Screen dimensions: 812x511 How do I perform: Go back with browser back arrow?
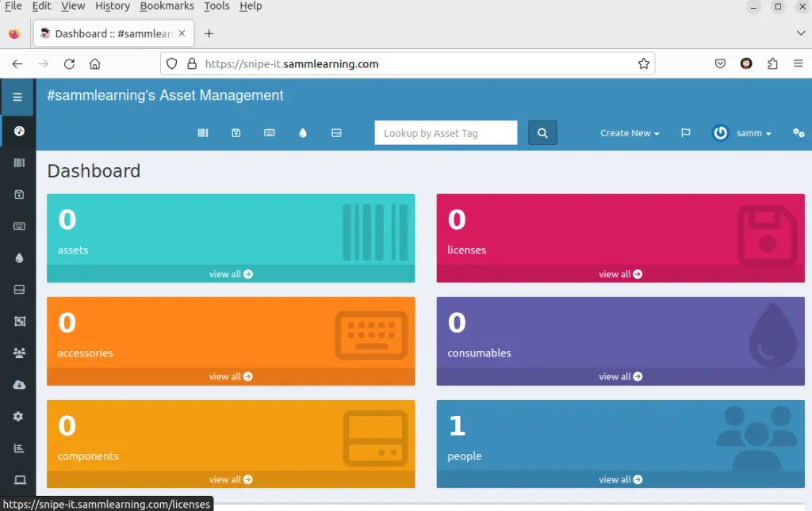(x=17, y=63)
